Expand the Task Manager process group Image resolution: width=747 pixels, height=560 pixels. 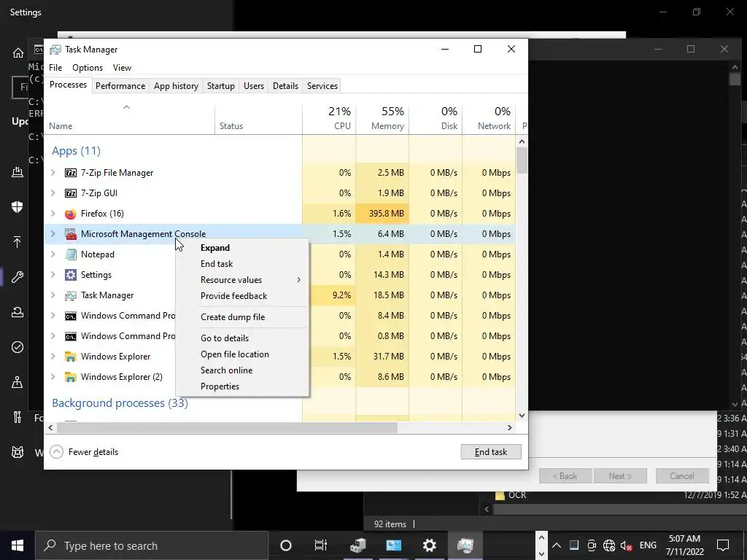[x=53, y=296]
